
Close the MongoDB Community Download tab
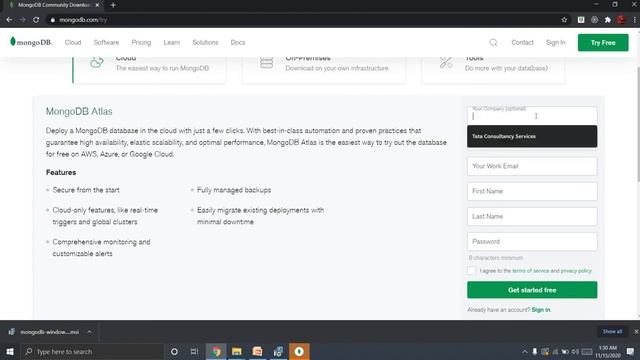tap(97, 5)
